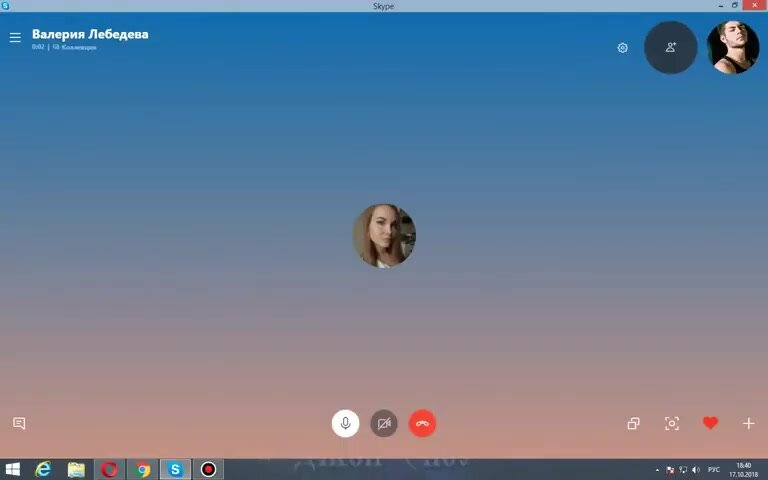Launch Internet Explorer from the taskbar
768x480 pixels.
click(44, 469)
